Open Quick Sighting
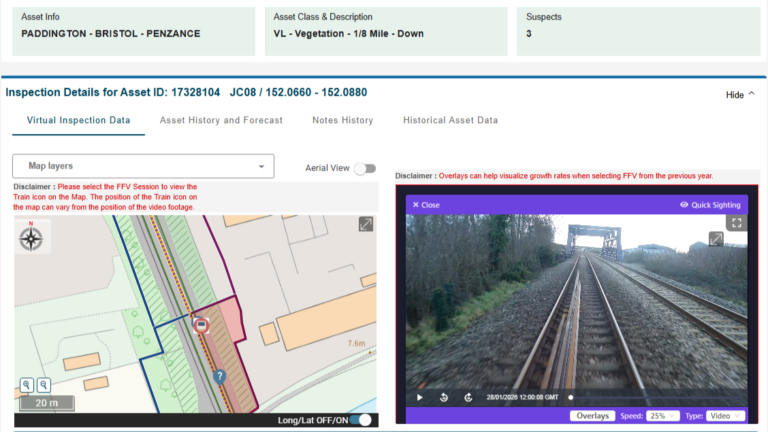The width and height of the screenshot is (768, 432). coord(710,205)
